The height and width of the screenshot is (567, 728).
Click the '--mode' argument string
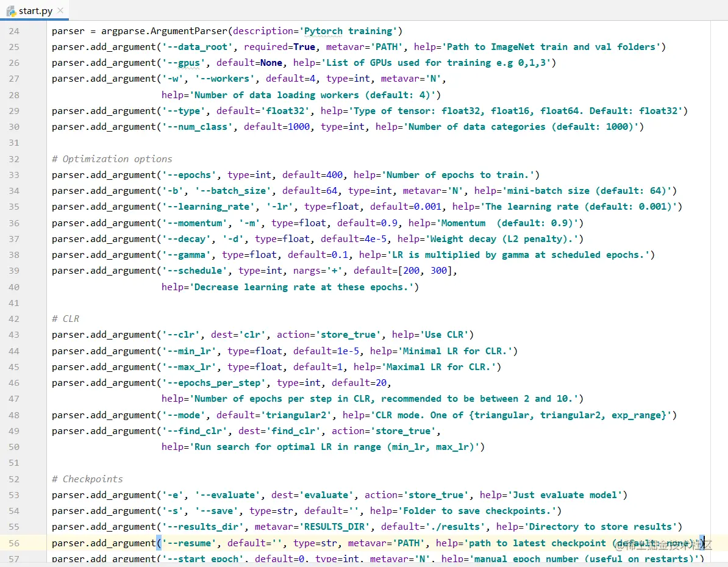184,415
